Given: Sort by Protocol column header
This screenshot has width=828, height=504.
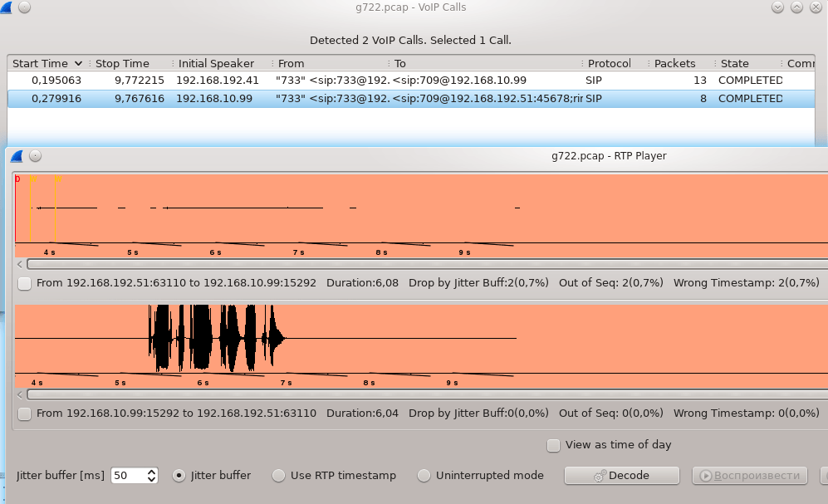Looking at the screenshot, I should point(615,63).
